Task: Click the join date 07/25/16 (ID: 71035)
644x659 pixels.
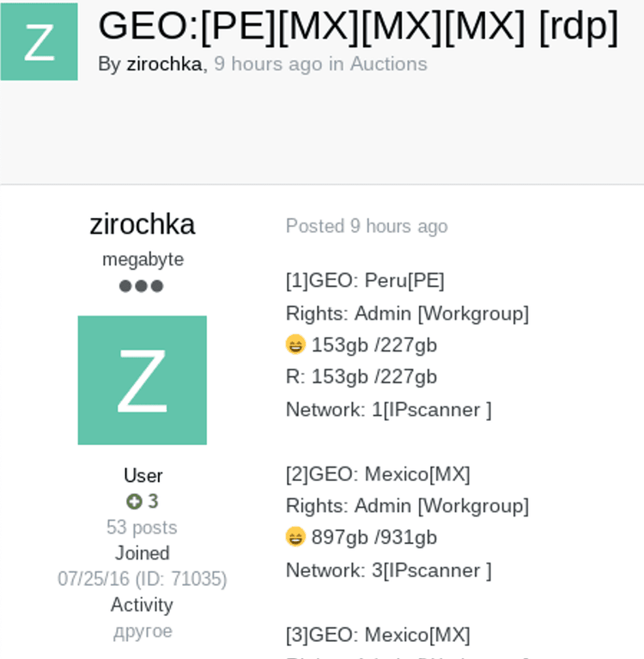Action: click(x=143, y=579)
